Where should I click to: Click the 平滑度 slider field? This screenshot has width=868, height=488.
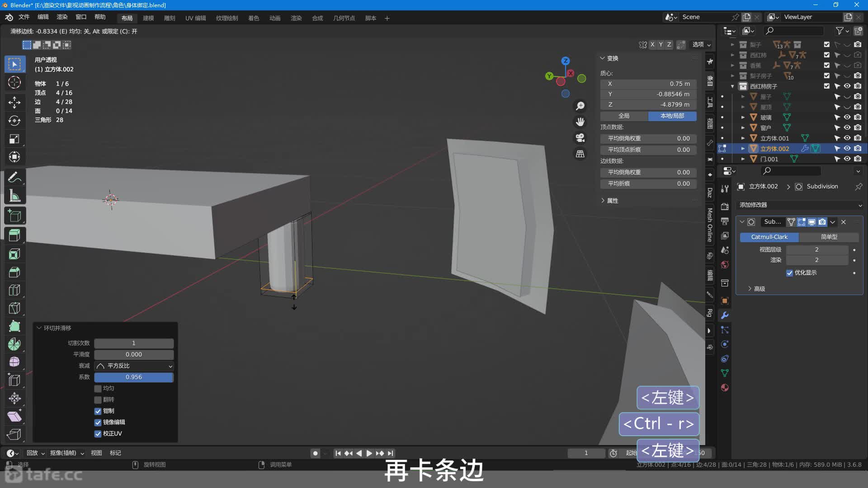pos(134,355)
